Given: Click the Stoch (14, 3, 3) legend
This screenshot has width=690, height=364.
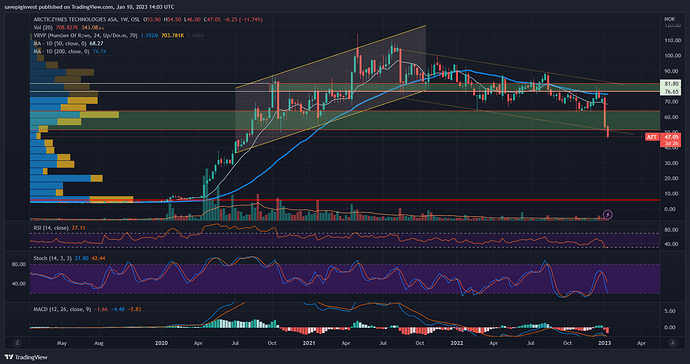Looking at the screenshot, I should pyautogui.click(x=53, y=258).
